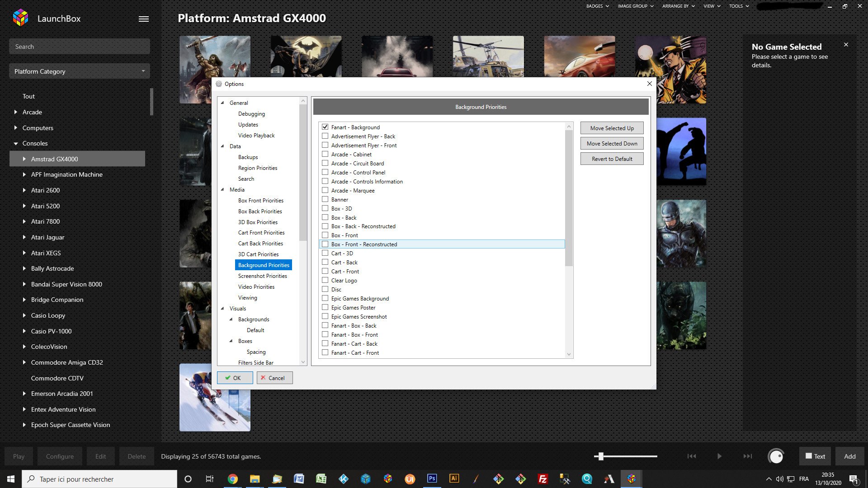868x488 pixels.
Task: Open Photoshop from taskbar
Action: click(432, 479)
